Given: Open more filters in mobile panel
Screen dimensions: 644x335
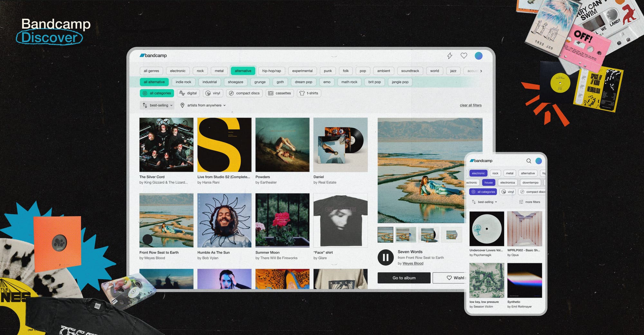Looking at the screenshot, I should point(529,202).
